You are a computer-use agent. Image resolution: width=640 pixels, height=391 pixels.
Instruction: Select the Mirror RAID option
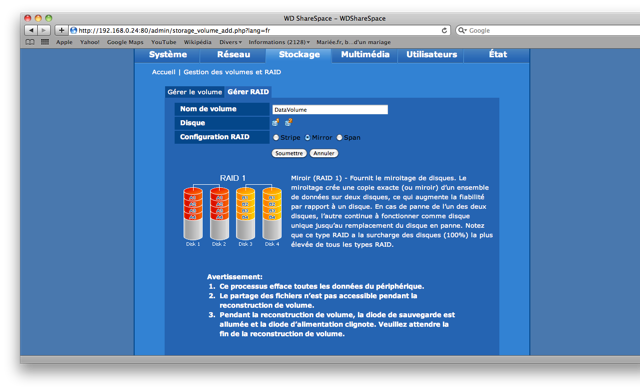coord(308,138)
